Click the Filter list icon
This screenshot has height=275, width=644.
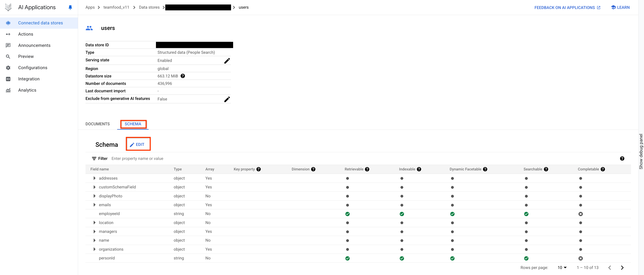[94, 159]
